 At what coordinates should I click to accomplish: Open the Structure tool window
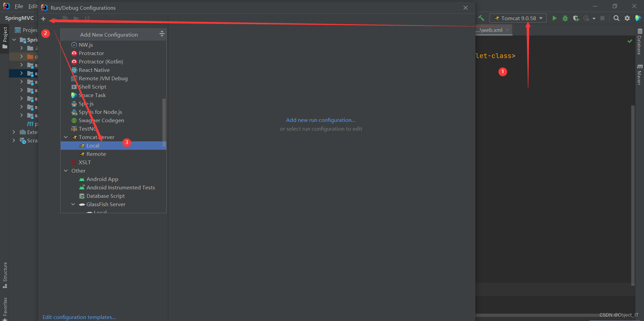[x=5, y=275]
